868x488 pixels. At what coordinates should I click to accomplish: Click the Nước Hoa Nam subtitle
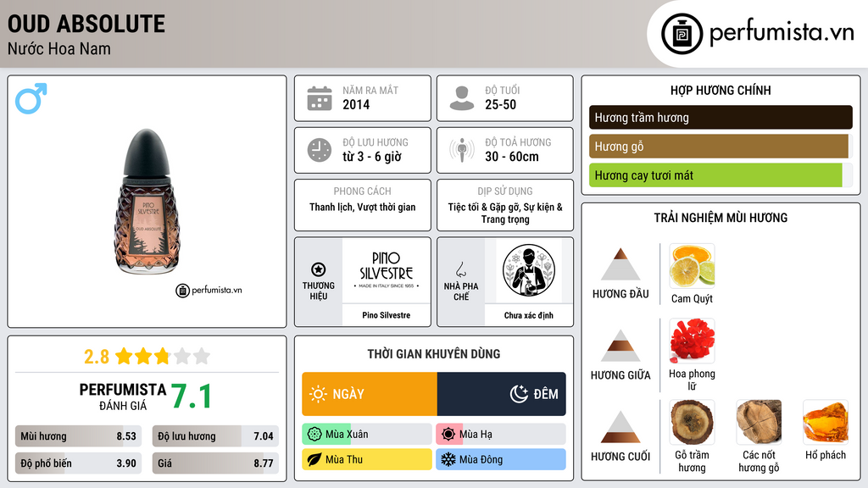59,48
